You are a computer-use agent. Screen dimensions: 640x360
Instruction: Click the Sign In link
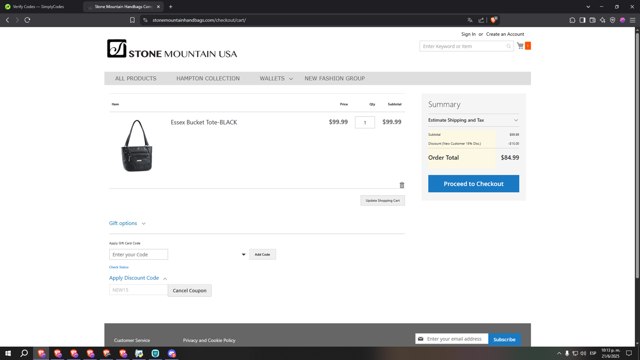[468, 34]
